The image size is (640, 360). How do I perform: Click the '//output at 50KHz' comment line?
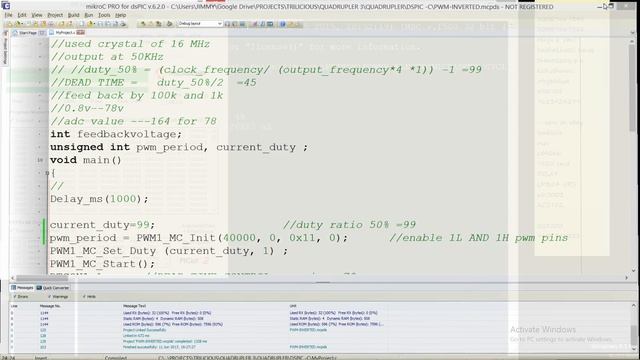pos(107,57)
